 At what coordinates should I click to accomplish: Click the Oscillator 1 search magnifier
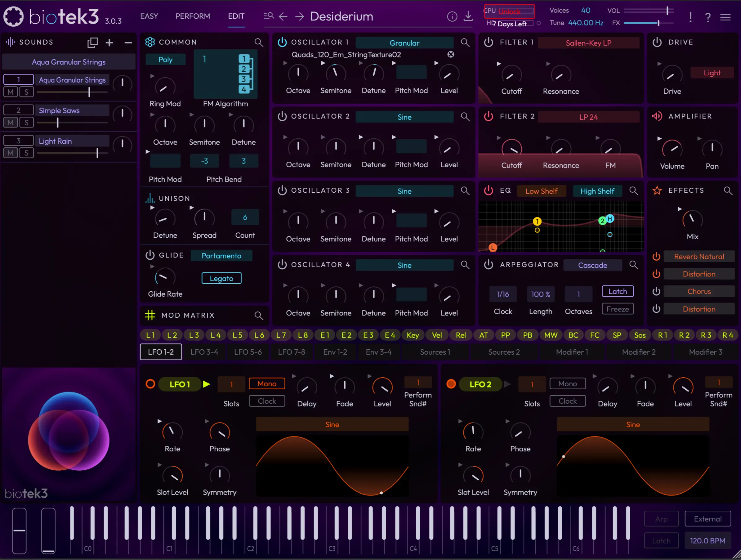click(465, 43)
